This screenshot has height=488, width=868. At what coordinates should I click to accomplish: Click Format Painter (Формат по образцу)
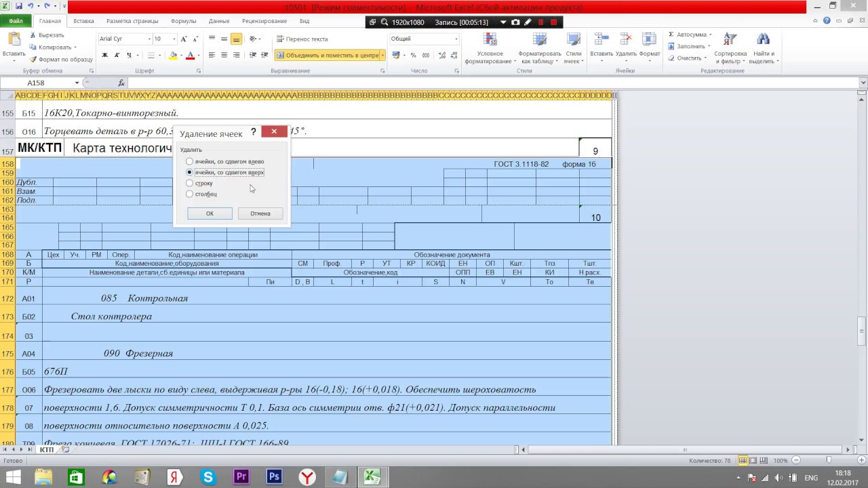pyautogui.click(x=61, y=60)
